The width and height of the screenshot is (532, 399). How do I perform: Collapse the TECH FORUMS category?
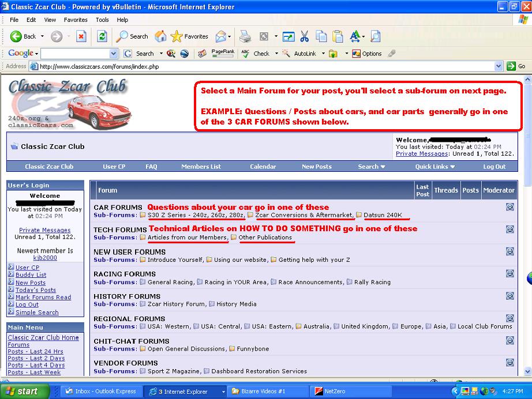tap(510, 229)
